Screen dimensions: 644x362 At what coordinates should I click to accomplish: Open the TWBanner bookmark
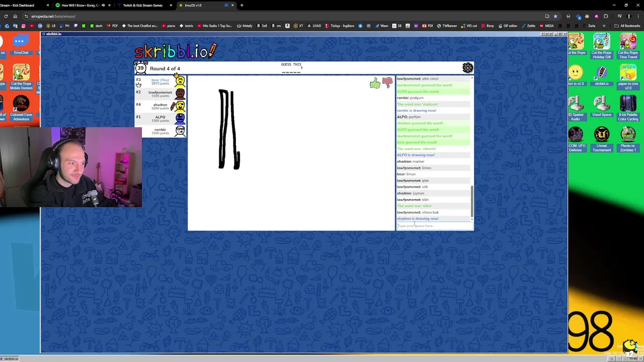(447, 26)
